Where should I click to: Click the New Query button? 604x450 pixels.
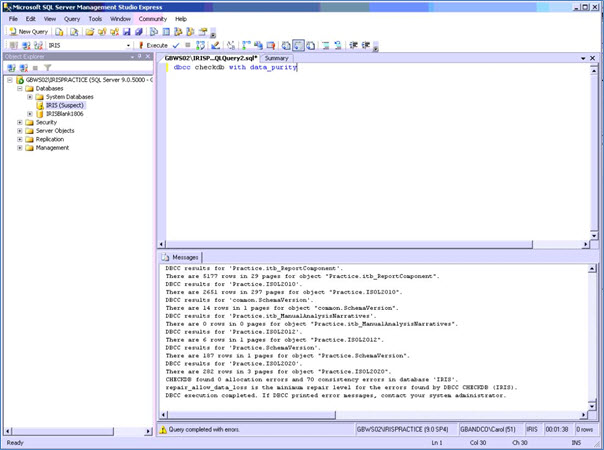29,32
